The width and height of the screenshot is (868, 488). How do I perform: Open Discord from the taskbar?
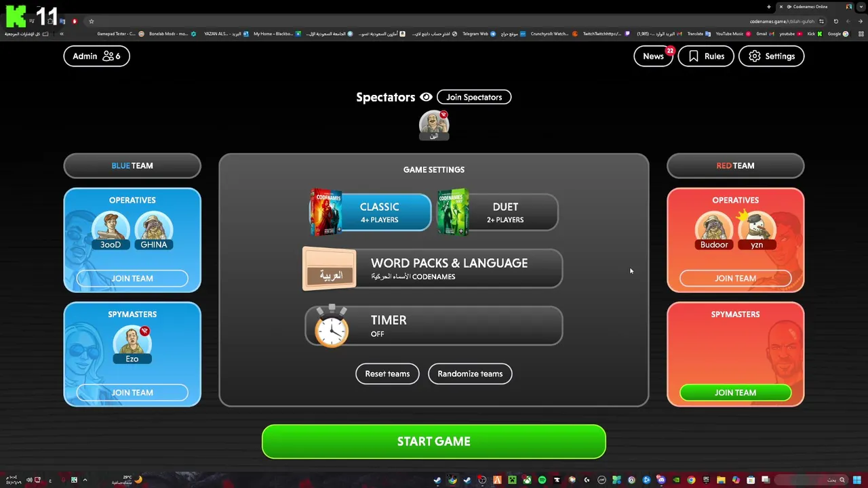660,480
